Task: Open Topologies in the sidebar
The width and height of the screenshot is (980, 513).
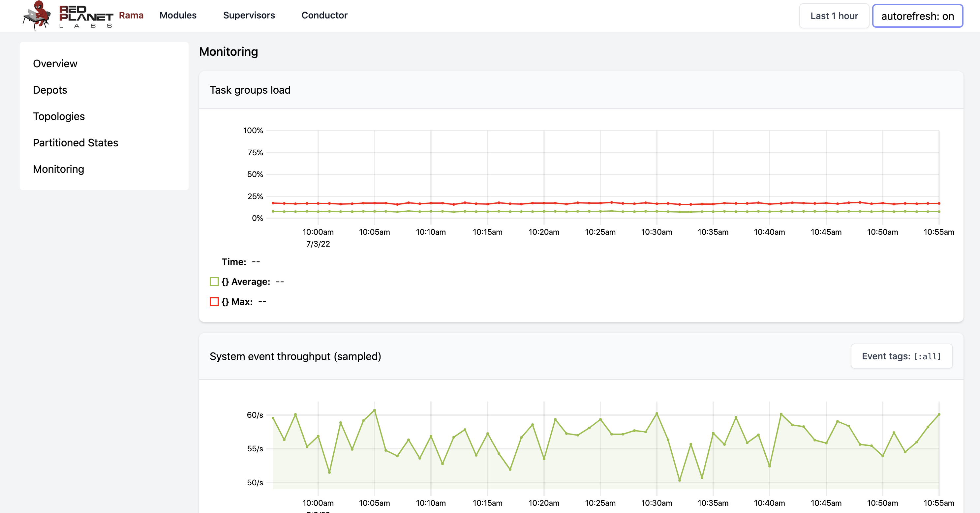Action: tap(59, 116)
